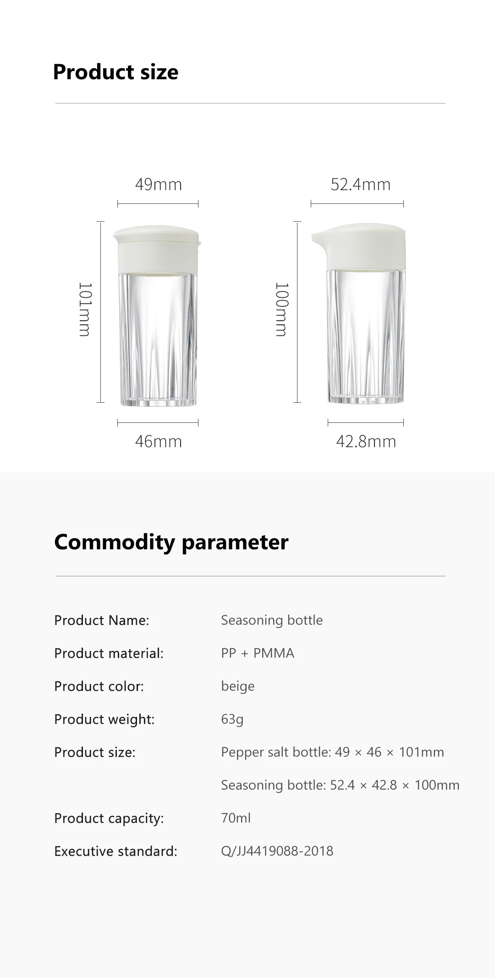Click the beige product color value
Image resolution: width=495 pixels, height=980 pixels.
237,686
